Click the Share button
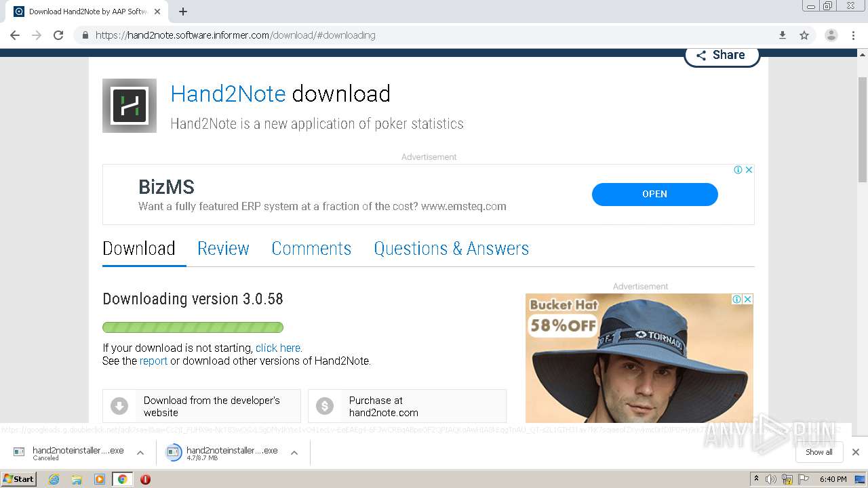 point(722,56)
